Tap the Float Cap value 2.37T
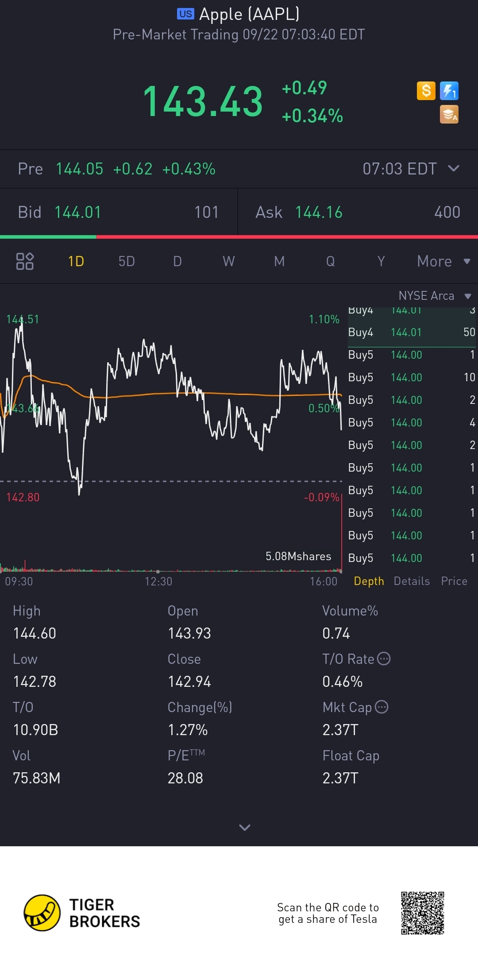The image size is (478, 980). (340, 778)
